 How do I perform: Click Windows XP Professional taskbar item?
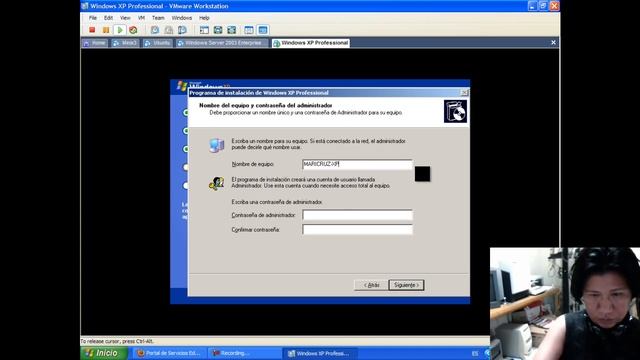[x=320, y=353]
